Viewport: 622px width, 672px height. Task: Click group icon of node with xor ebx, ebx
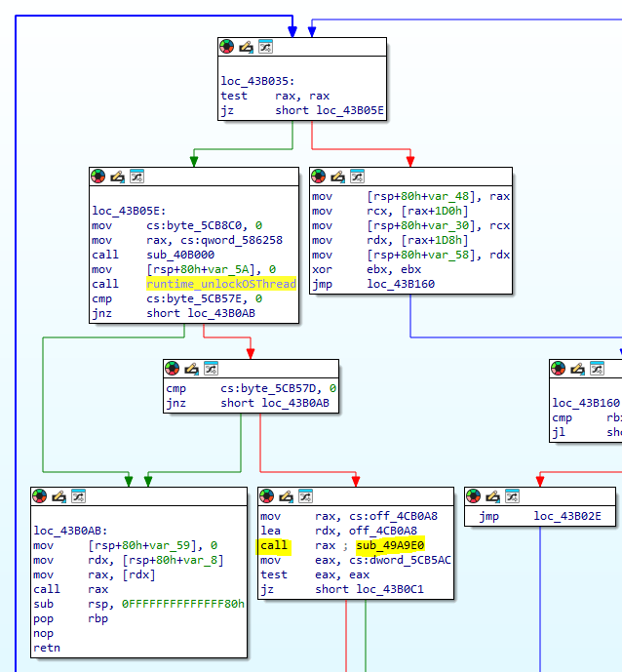tap(357, 177)
